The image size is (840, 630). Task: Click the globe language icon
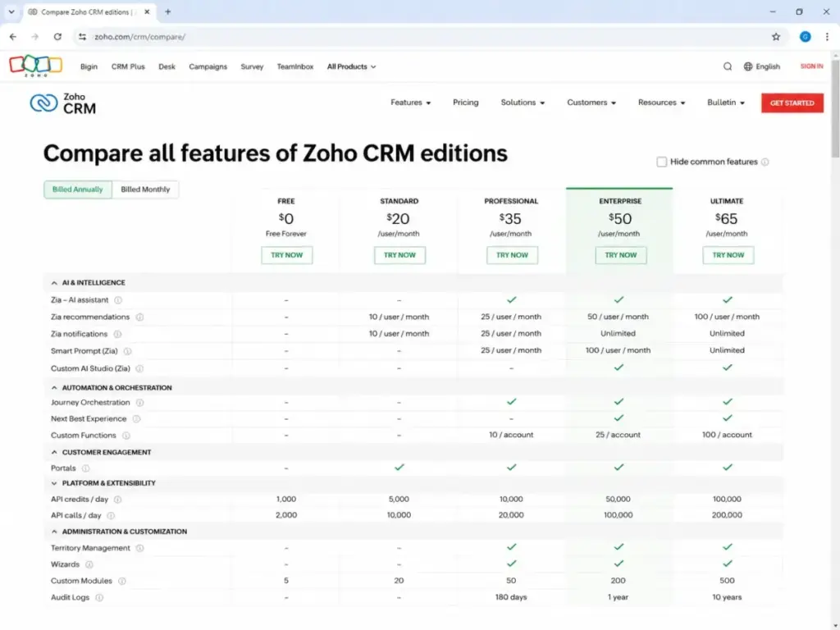(748, 66)
